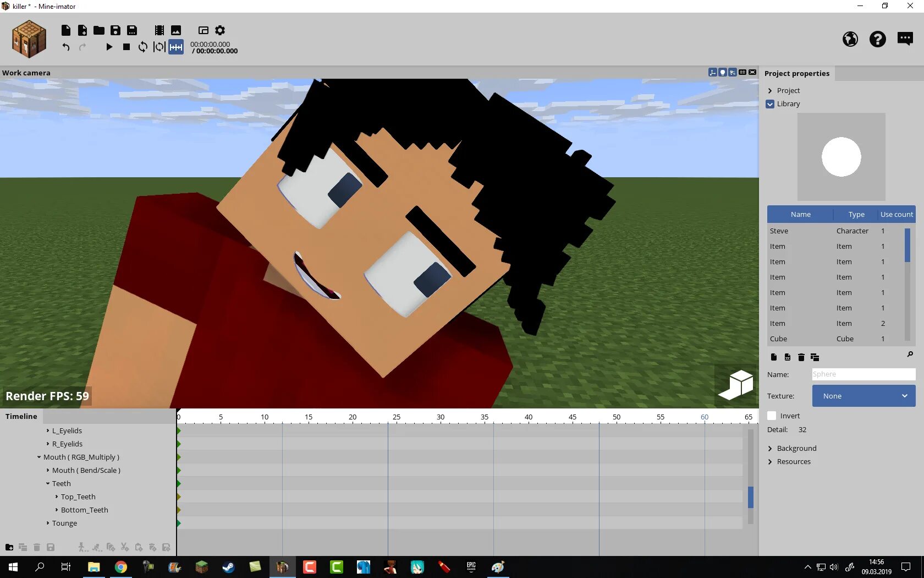
Task: Open a project with the folder icon
Action: click(x=99, y=30)
